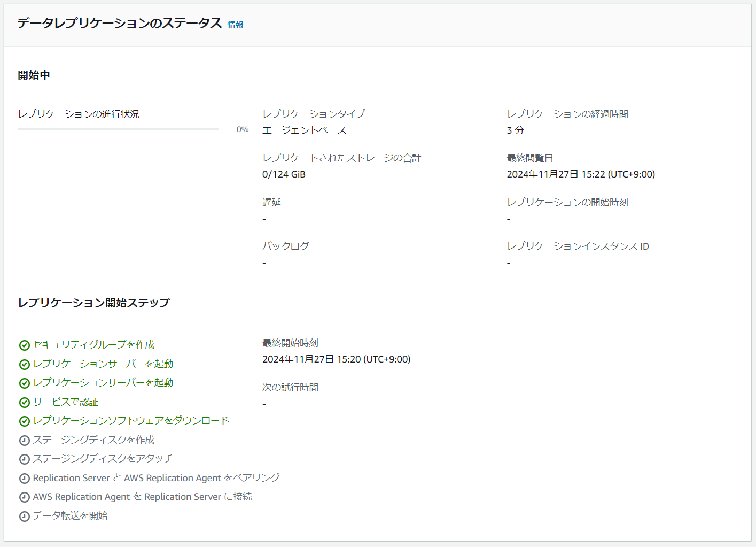Click the timestamp 2024年11月27日 15:20 (UTC+9:00)

click(x=337, y=359)
